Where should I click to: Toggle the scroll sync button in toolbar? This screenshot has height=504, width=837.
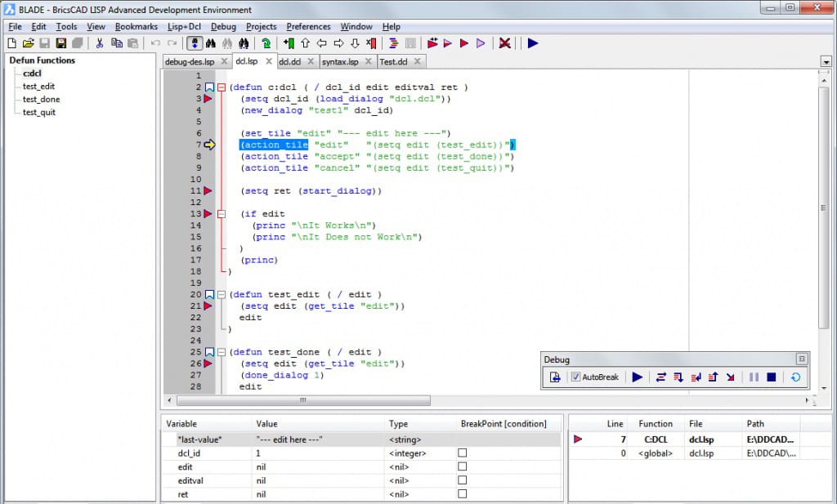coord(195,43)
